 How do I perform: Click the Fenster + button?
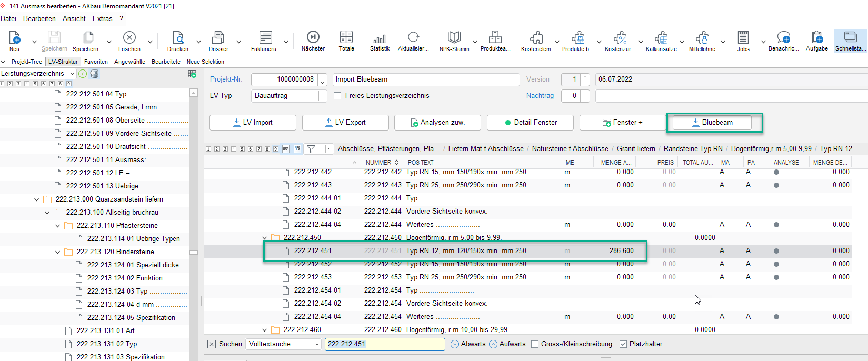pyautogui.click(x=623, y=123)
